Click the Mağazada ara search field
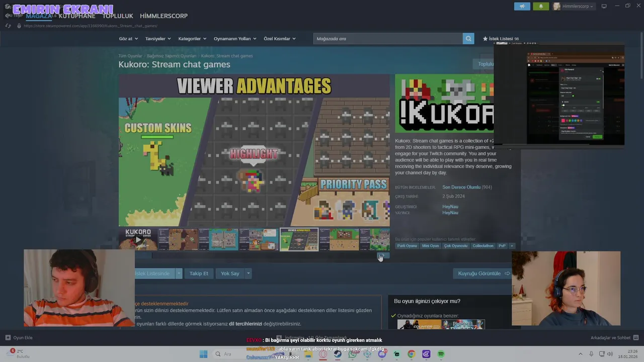Screen dimensions: 644x362 coord(387,39)
